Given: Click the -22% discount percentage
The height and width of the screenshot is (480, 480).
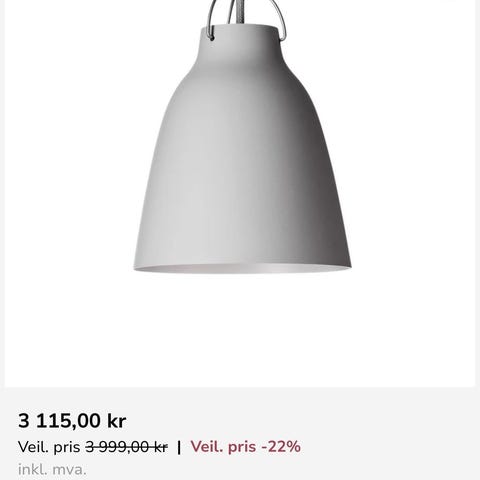Looking at the screenshot, I should point(281,447).
